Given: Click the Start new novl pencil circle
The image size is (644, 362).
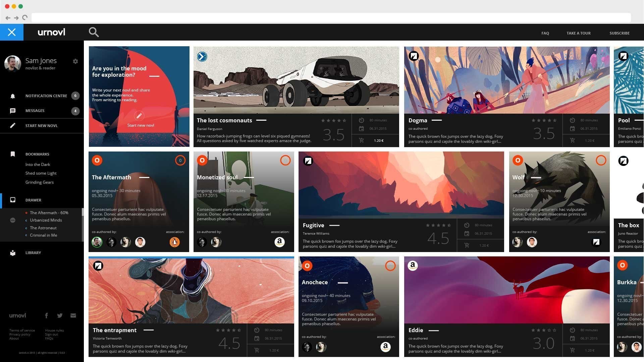Looking at the screenshot, I should pyautogui.click(x=139, y=116).
